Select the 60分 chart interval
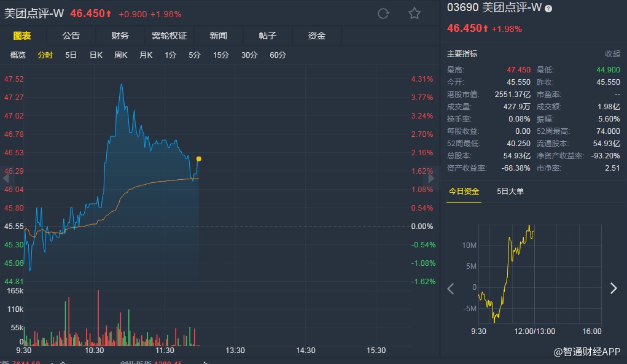The width and height of the screenshot is (627, 364). (x=278, y=55)
